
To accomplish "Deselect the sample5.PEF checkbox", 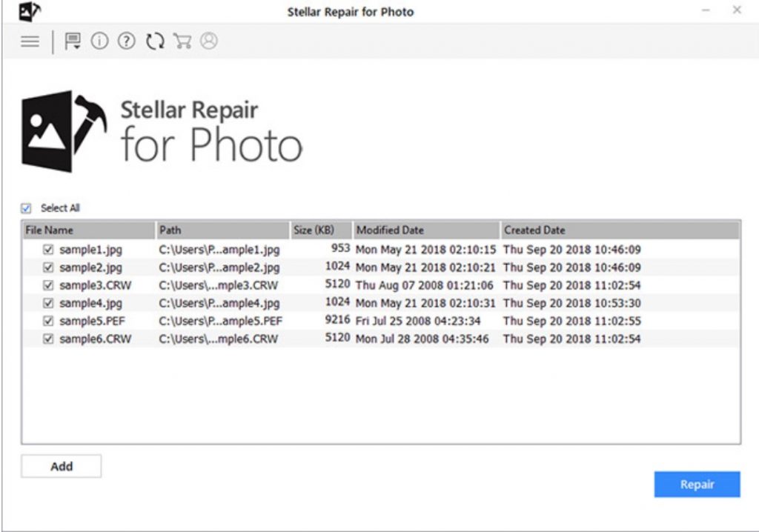I will (48, 321).
